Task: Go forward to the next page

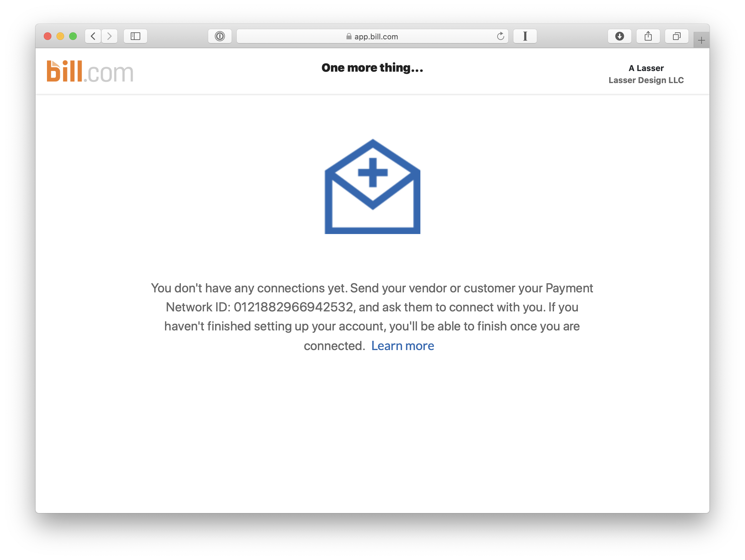Action: 109,36
